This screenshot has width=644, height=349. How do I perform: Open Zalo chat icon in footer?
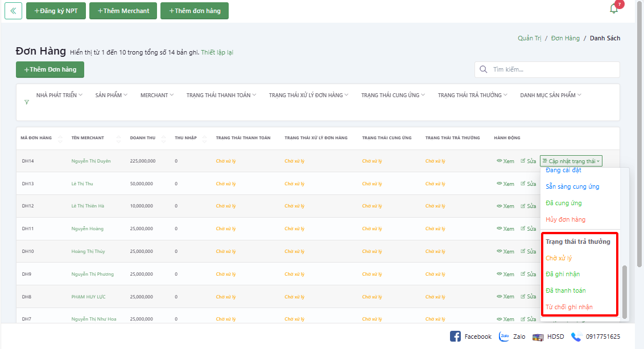(504, 336)
